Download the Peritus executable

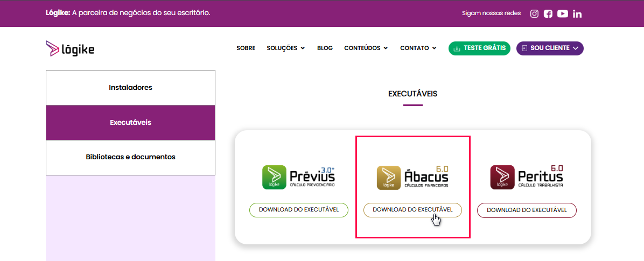click(x=527, y=210)
